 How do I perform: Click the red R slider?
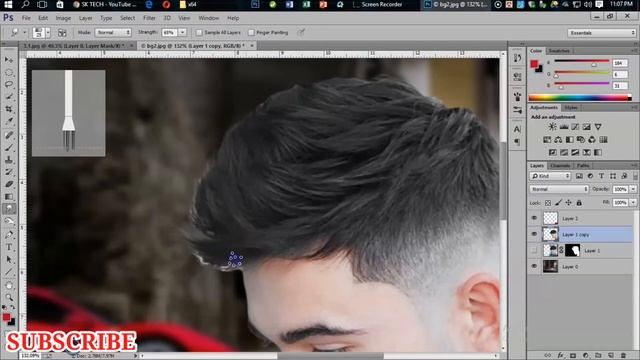[x=581, y=62]
